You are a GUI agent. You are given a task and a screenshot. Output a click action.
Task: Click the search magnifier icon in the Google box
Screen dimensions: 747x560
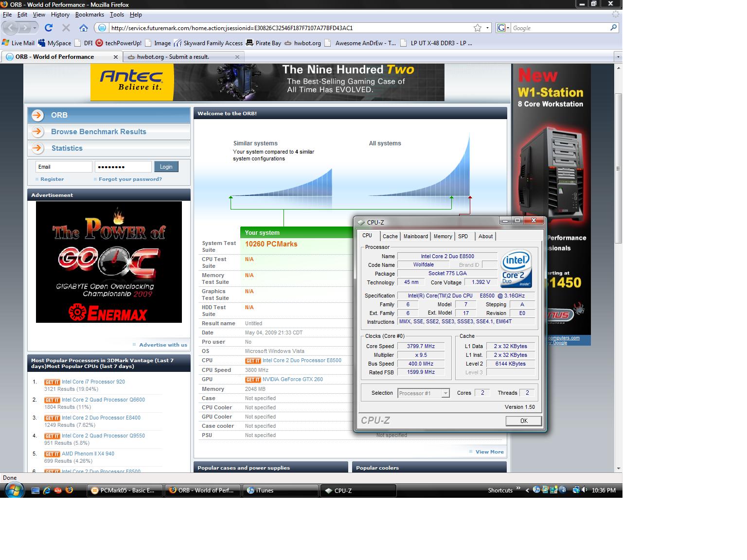click(613, 28)
